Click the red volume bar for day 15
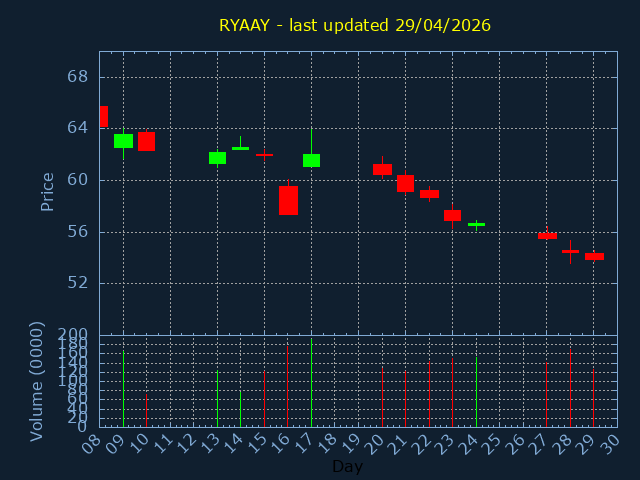The image size is (640, 480). (264, 399)
